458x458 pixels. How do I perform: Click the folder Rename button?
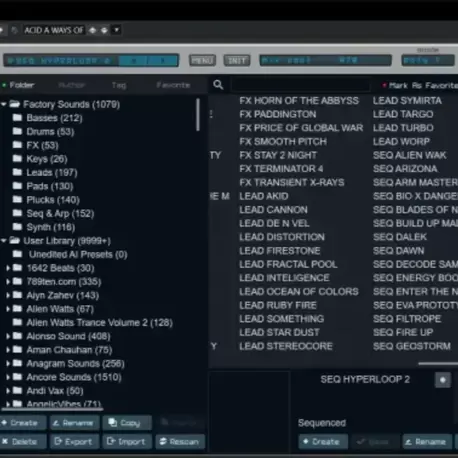pos(75,423)
